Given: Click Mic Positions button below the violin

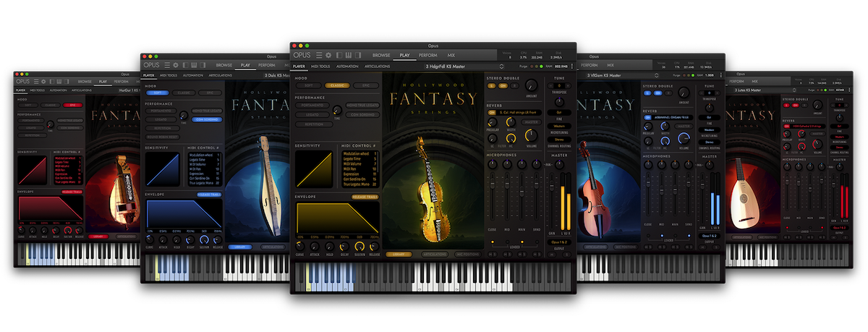Looking at the screenshot, I should click(x=467, y=254).
